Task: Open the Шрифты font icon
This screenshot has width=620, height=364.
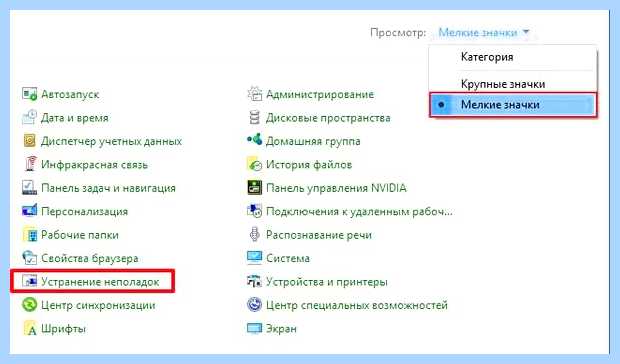Action: [30, 328]
